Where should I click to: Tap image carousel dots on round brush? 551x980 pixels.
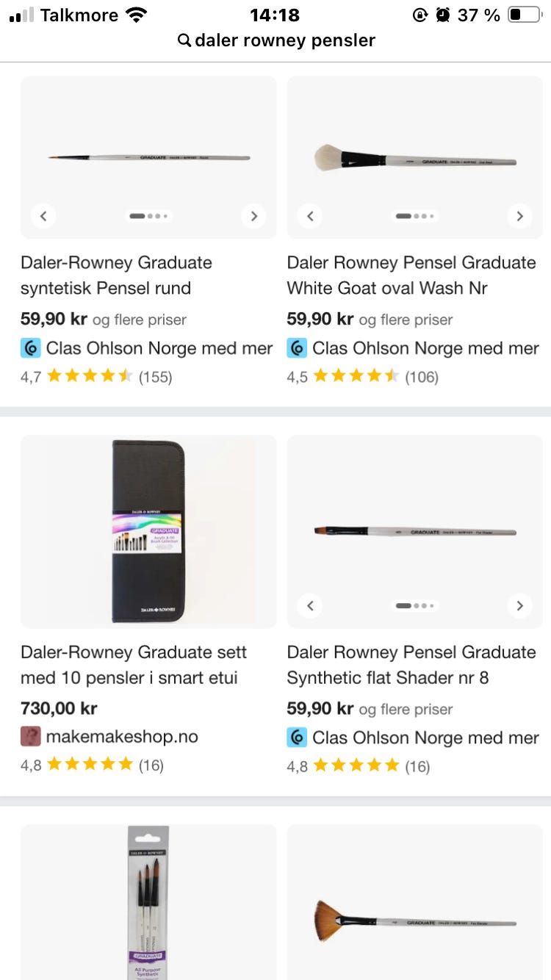[148, 216]
